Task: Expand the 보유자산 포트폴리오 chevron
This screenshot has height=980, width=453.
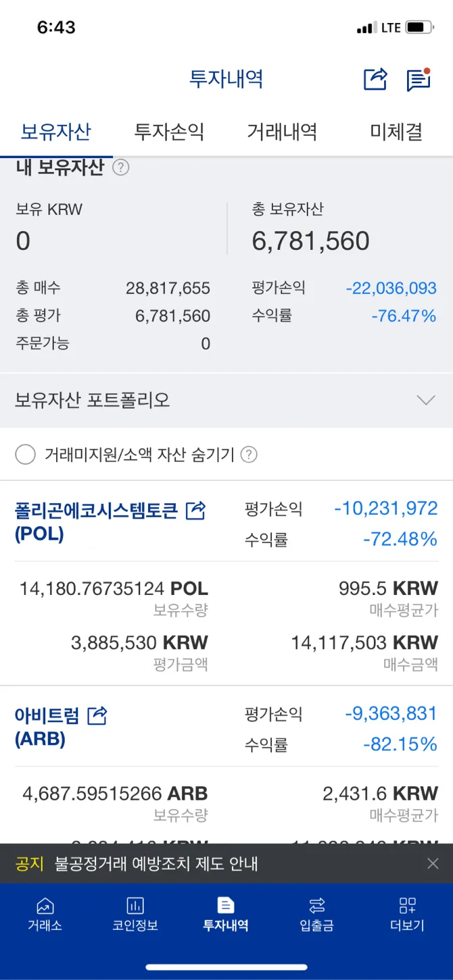Action: tap(426, 401)
